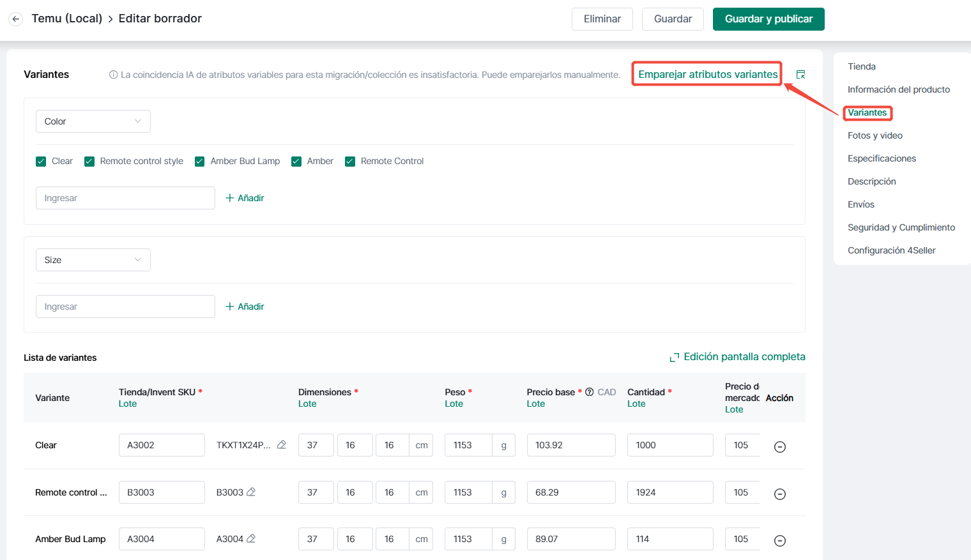Go to Especificaciones section
The height and width of the screenshot is (560, 971).
pyautogui.click(x=882, y=158)
